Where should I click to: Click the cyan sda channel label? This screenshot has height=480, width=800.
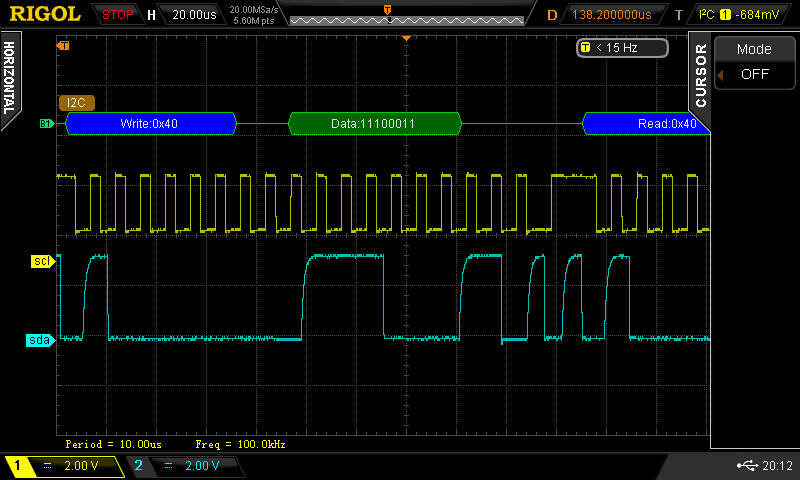coord(40,340)
